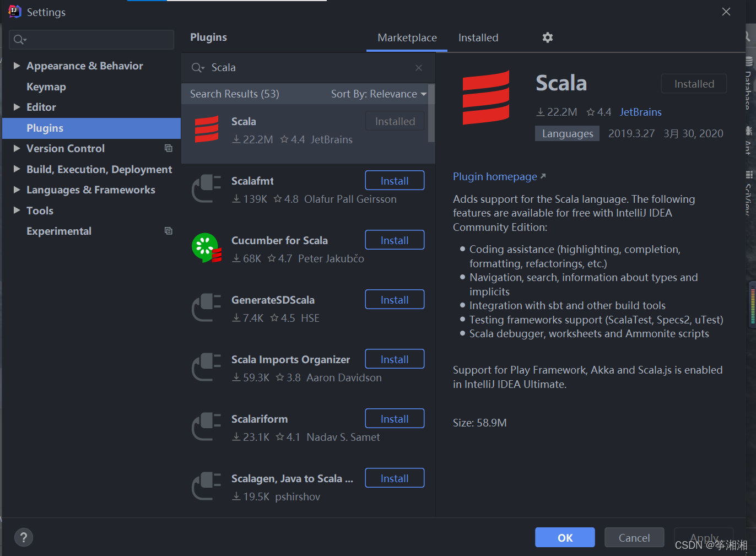
Task: Install the Scalariform plugin
Action: (x=395, y=419)
